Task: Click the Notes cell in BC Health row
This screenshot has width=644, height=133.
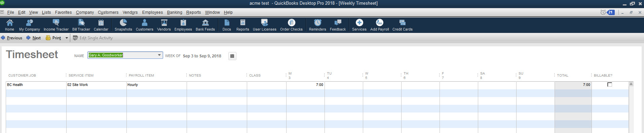Action: pos(217,85)
